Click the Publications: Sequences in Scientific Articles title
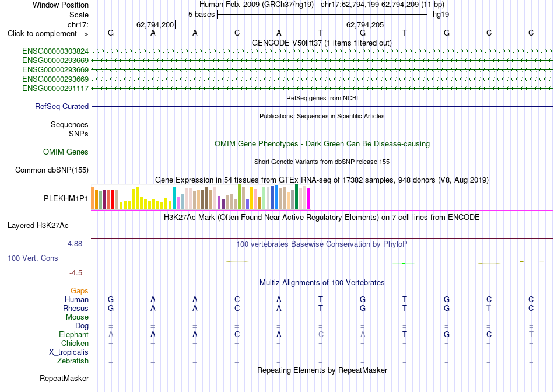The image size is (554, 392). tap(322, 116)
